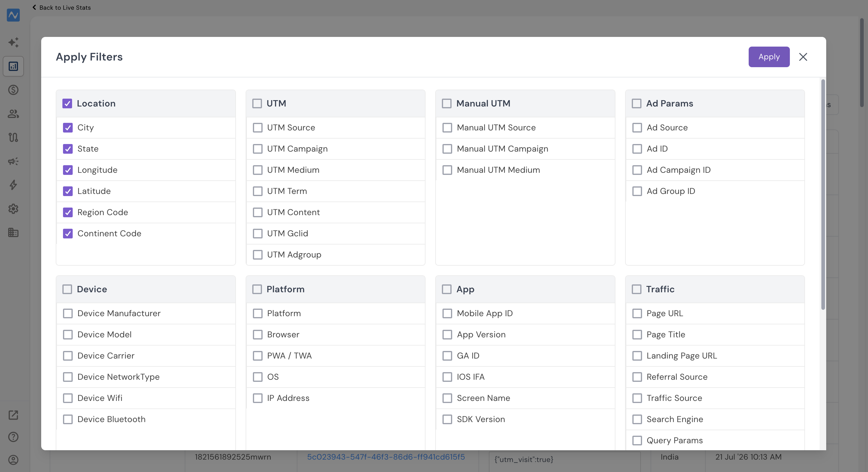
Task: Uncheck the Latitude checkbox
Action: (x=68, y=191)
